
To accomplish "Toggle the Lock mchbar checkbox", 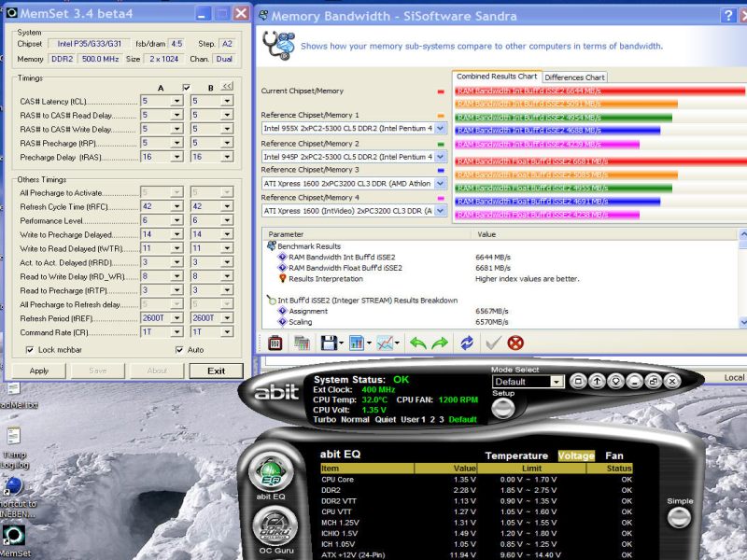I will point(30,349).
